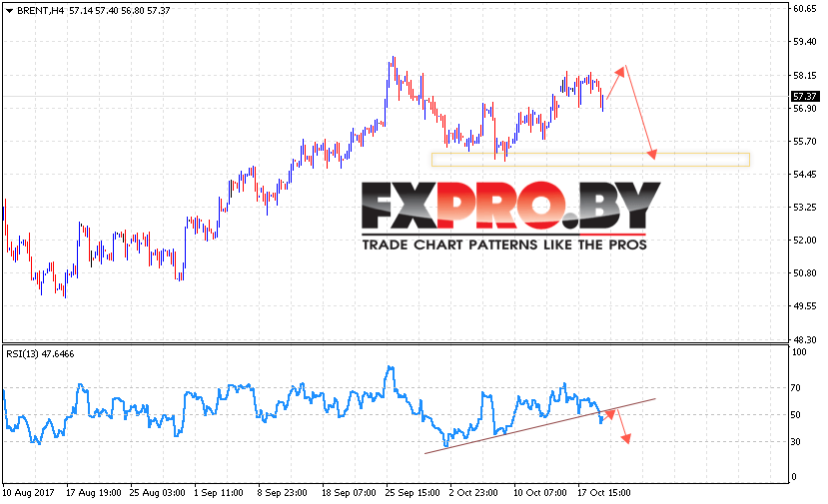Select price axis label 52.00
The width and height of the screenshot is (828, 504).
pos(805,241)
